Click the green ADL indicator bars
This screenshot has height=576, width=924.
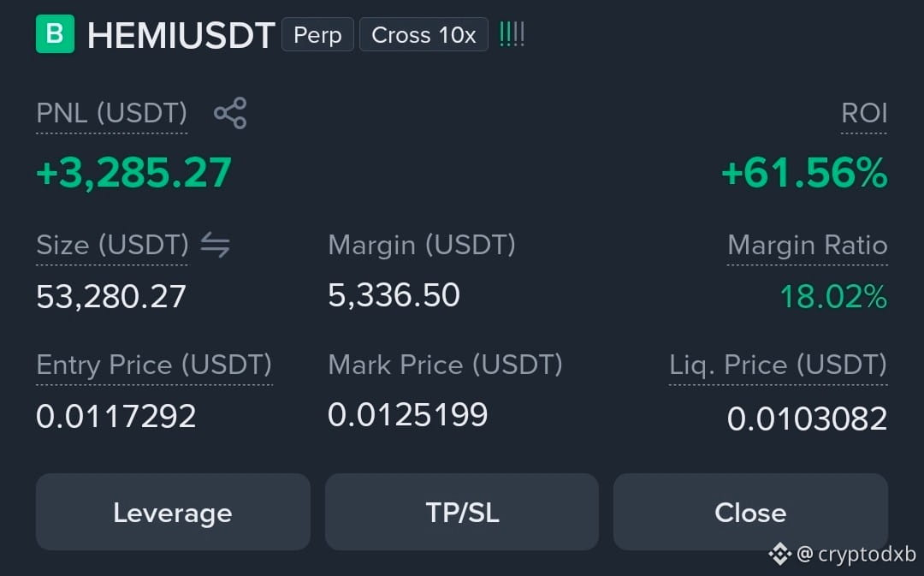[512, 35]
